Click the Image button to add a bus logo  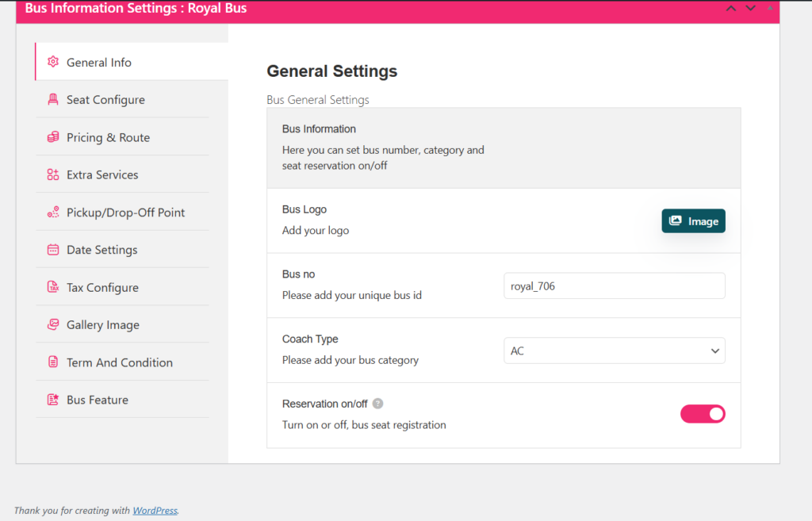693,220
